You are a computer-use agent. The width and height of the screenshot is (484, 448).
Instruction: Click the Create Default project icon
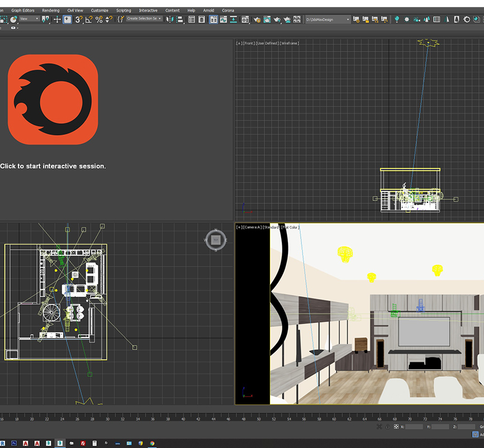[x=375, y=20]
